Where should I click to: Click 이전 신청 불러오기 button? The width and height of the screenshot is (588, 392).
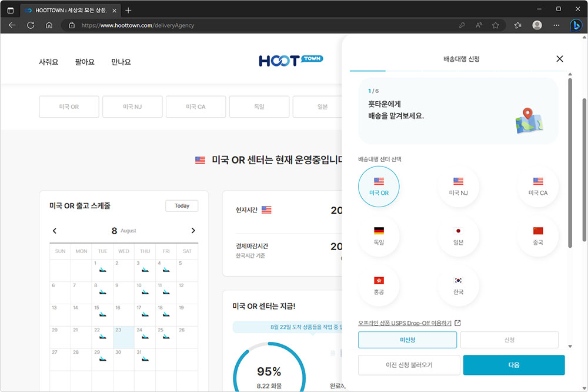409,365
